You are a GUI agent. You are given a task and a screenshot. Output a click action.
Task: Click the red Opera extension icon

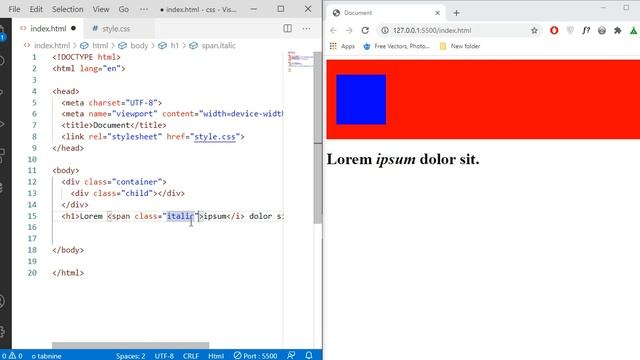[554, 30]
